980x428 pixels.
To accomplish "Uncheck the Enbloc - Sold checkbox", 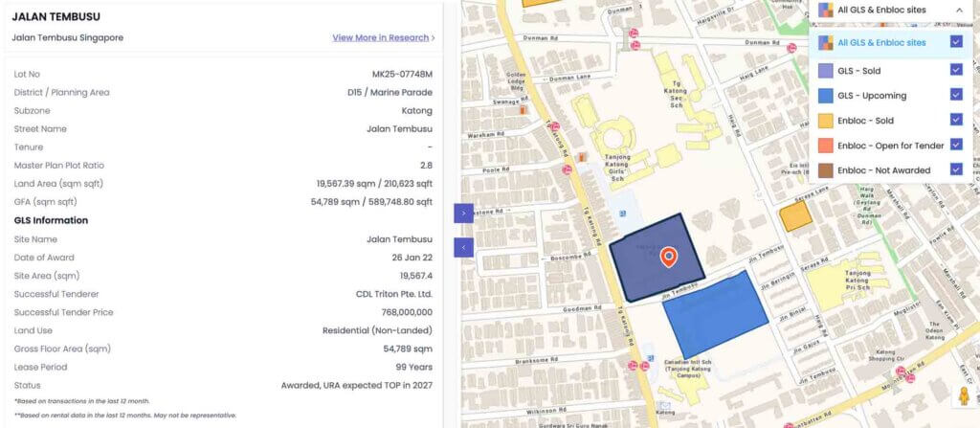I will tap(956, 120).
